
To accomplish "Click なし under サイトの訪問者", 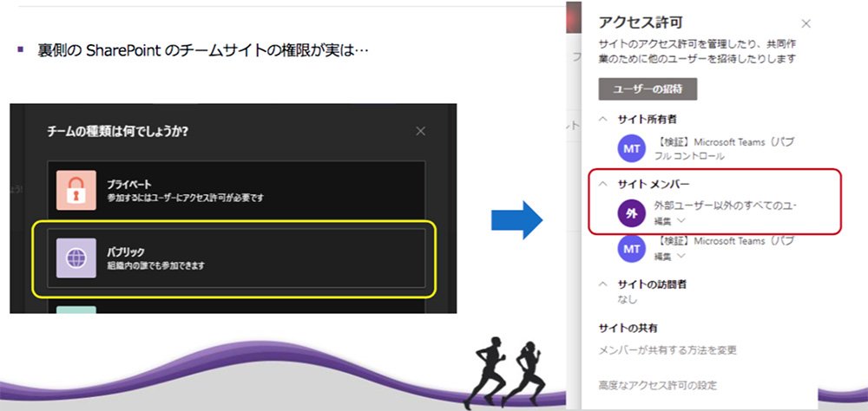I will point(628,299).
